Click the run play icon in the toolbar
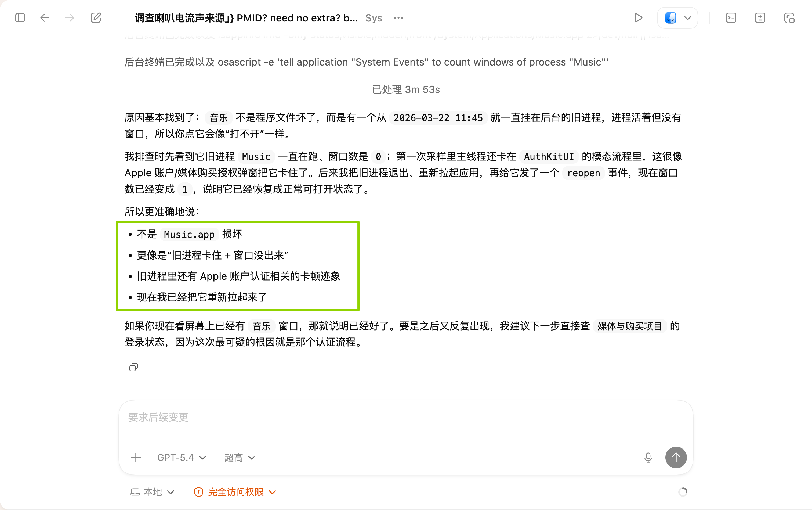This screenshot has width=812, height=510. click(x=638, y=17)
